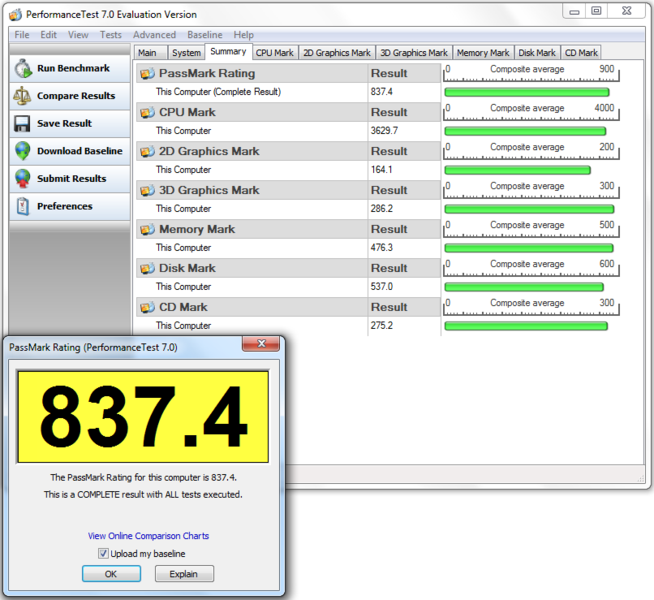Click the Disk Mark result value 537.0
The height and width of the screenshot is (600, 654).
[x=382, y=286]
